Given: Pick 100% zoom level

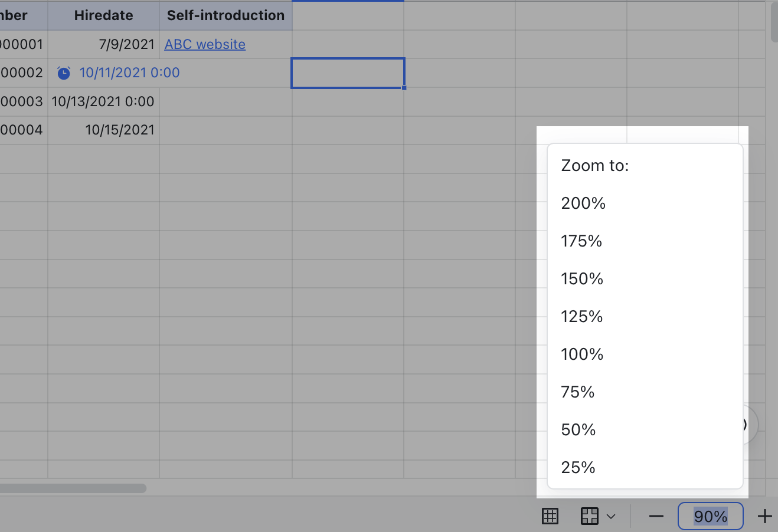Looking at the screenshot, I should tap(582, 354).
